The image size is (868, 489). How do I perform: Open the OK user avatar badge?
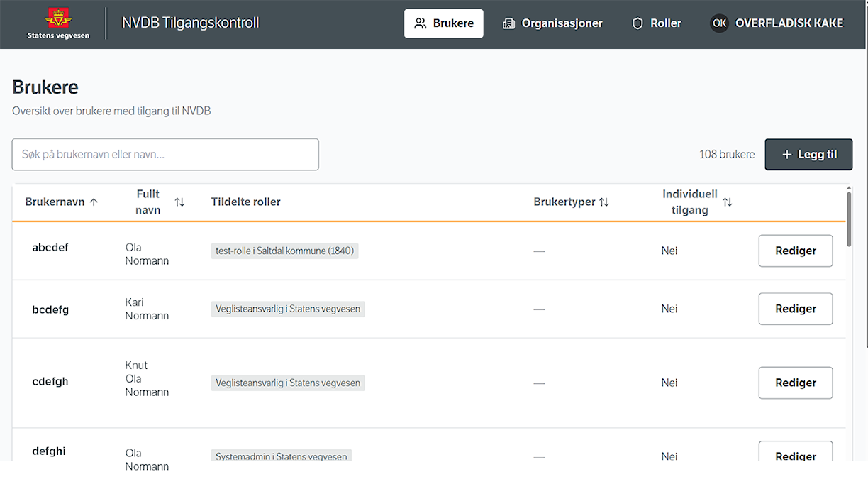pyautogui.click(x=720, y=23)
